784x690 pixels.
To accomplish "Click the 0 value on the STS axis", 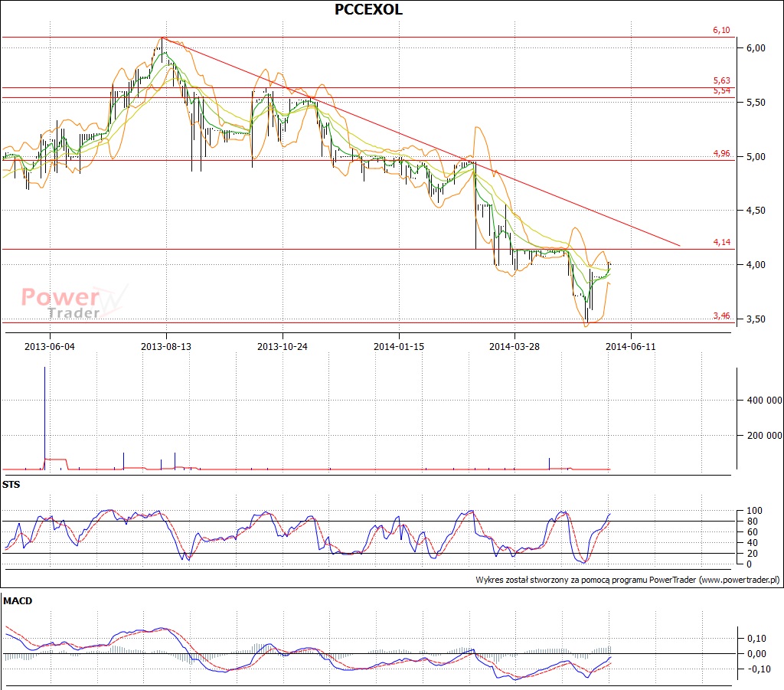I will tap(749, 564).
